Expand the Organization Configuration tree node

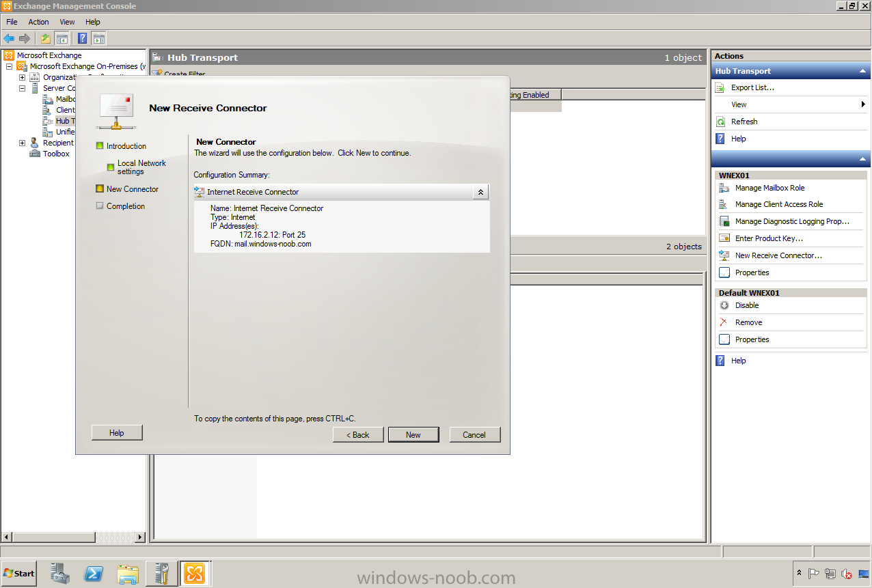point(22,77)
